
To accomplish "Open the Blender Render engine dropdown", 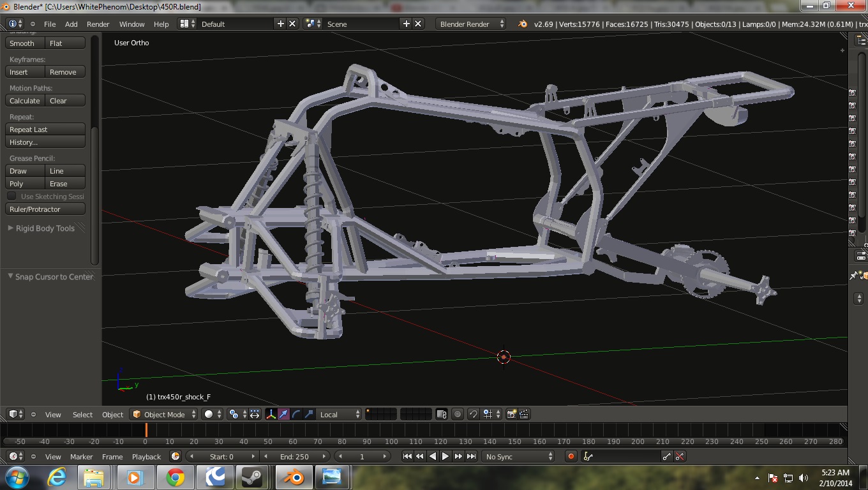I will pos(472,24).
